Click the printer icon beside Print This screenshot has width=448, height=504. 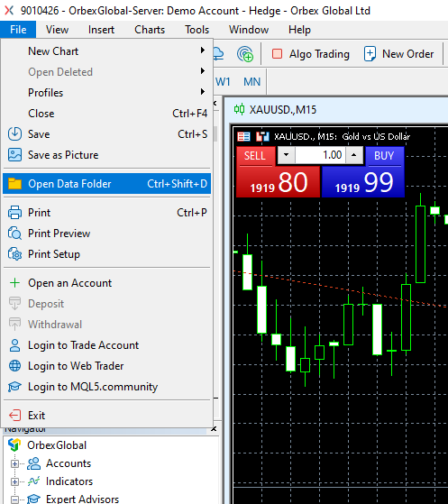[x=14, y=213]
